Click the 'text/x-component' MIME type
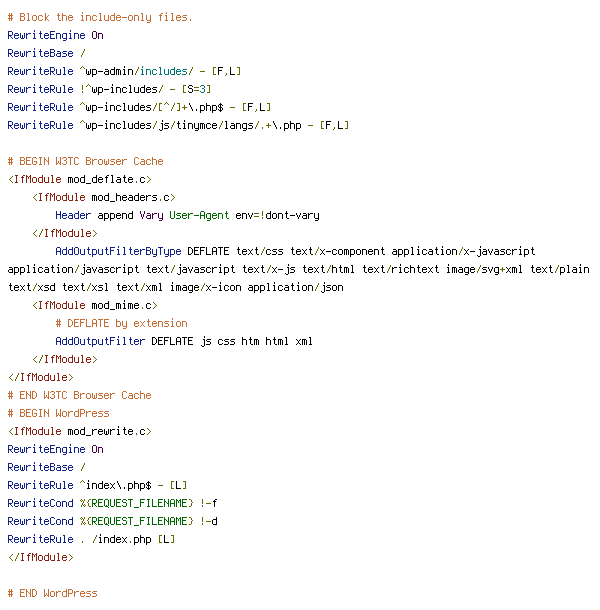Screen dimensions: 600x610 [x=338, y=251]
